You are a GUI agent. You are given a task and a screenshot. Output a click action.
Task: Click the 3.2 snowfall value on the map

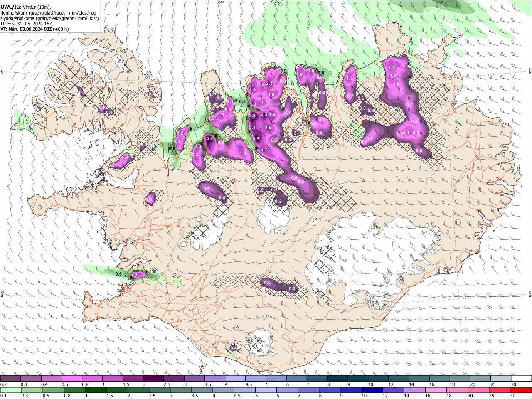point(252,115)
